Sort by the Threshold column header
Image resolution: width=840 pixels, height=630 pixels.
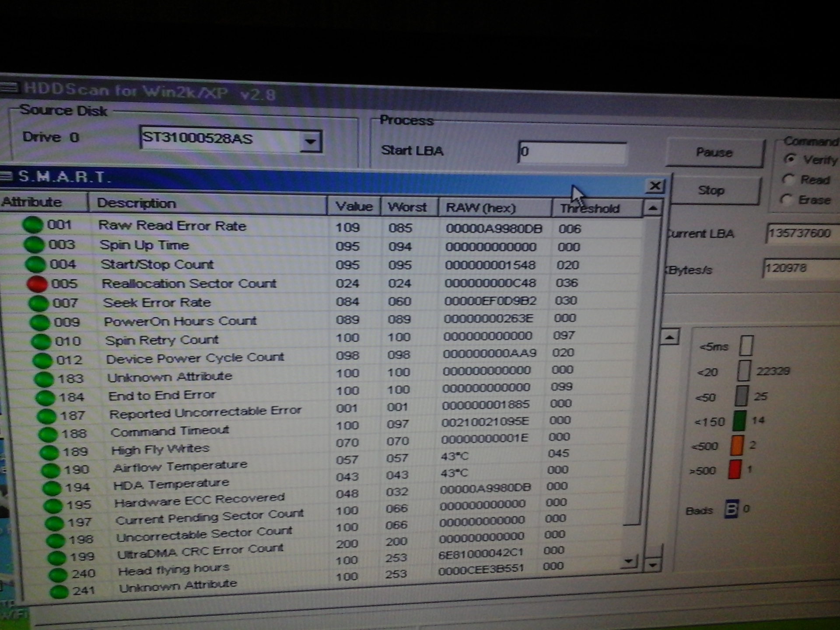point(597,208)
